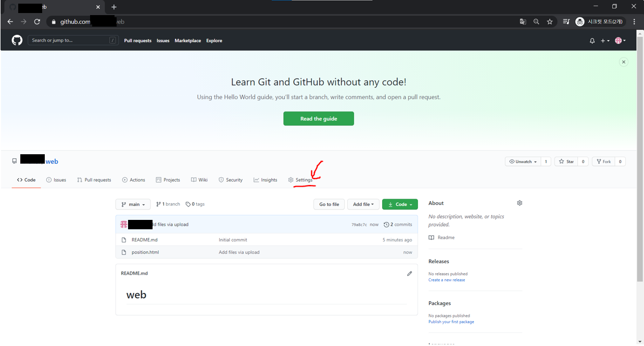Open the repository Settings tab

tap(300, 180)
